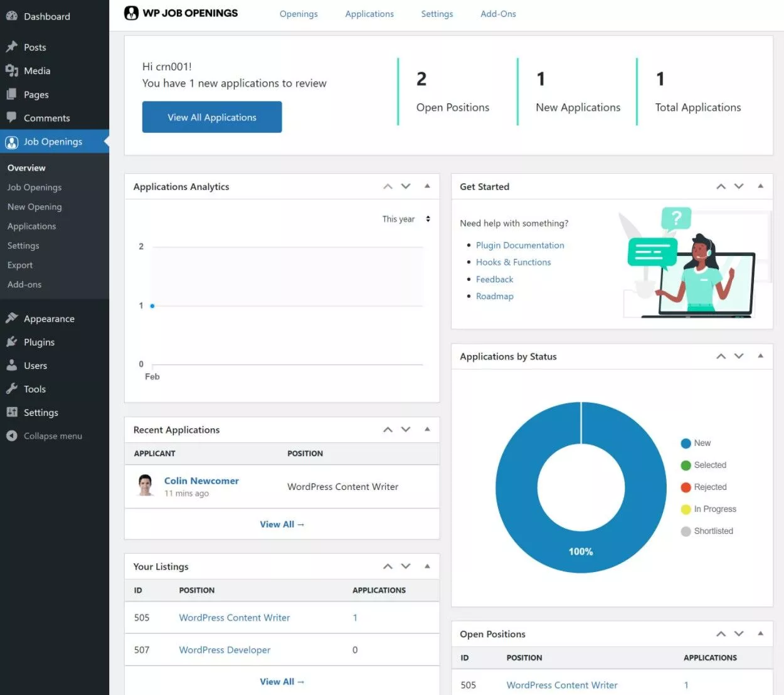Screen dimensions: 784x695
Task: Select Job Openings submenu item
Action: (x=34, y=188)
